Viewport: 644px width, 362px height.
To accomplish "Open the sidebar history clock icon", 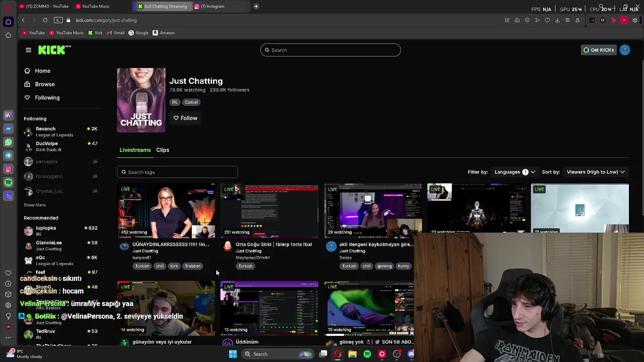I will point(8,284).
